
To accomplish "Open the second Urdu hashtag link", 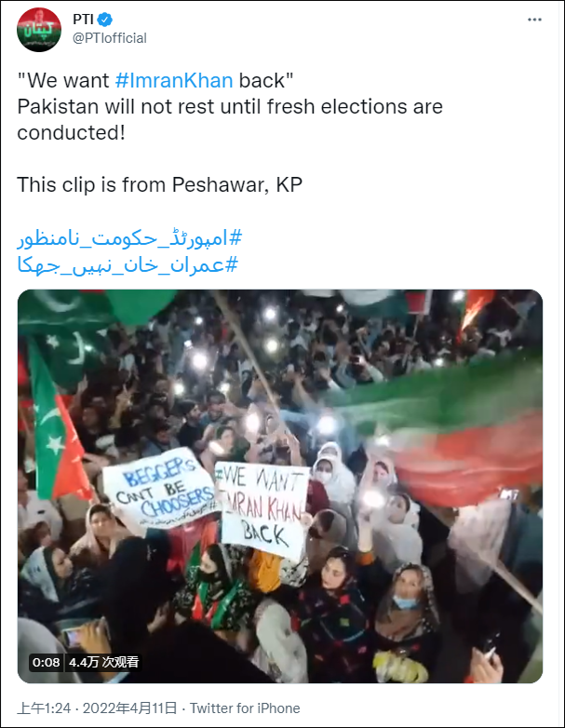I will pos(128,265).
